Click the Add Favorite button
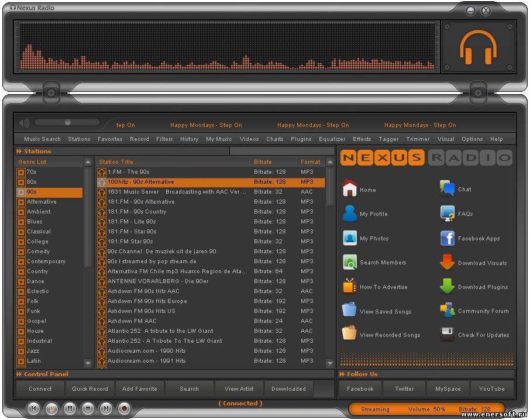This screenshot has width=530, height=420. point(140,388)
